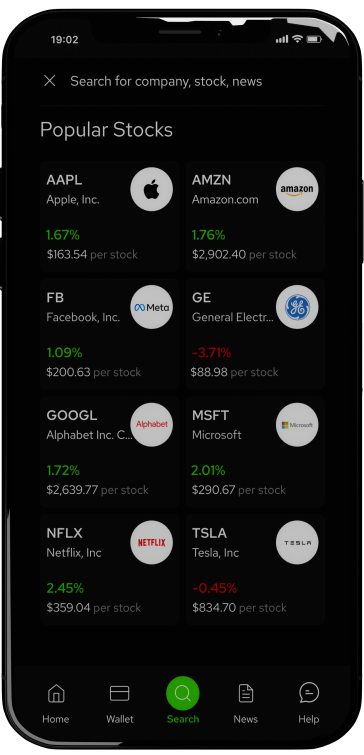This screenshot has height=755, width=364.
Task: Tap the General Electric logo icon
Action: coord(297,307)
